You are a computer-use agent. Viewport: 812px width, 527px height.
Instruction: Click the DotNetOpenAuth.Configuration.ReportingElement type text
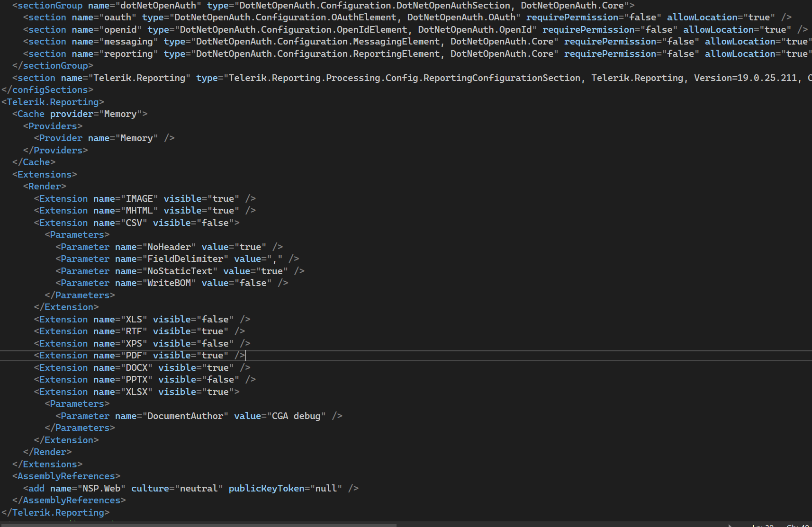(x=317, y=54)
